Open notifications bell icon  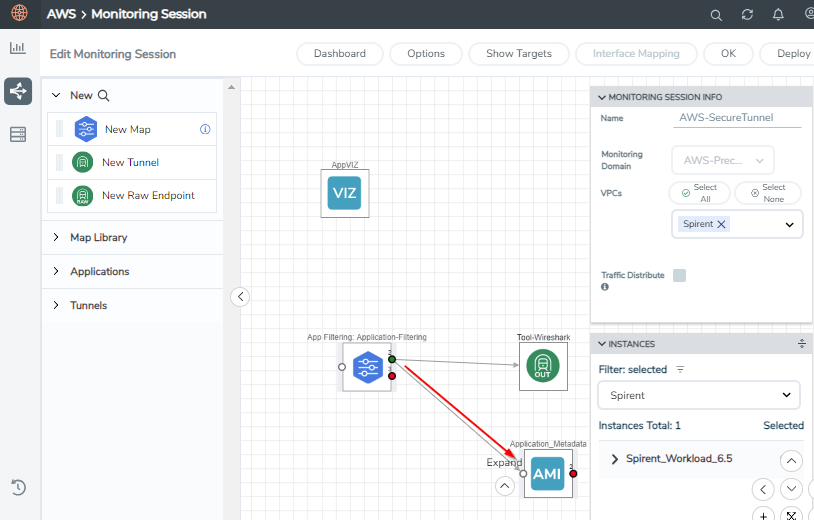(778, 15)
